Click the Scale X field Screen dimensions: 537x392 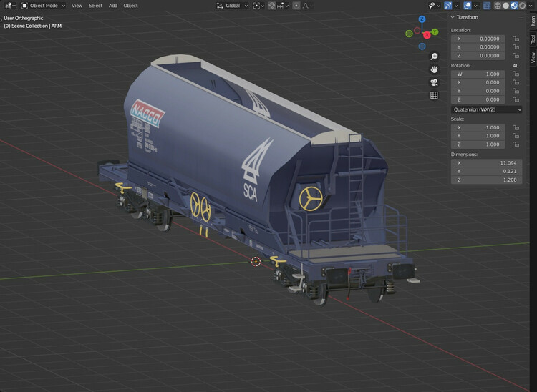(x=478, y=127)
